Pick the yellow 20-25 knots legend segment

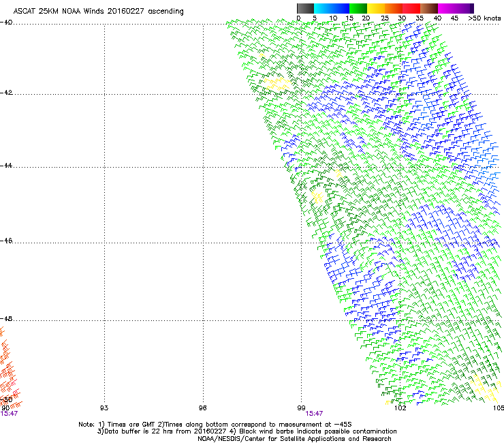[376, 8]
